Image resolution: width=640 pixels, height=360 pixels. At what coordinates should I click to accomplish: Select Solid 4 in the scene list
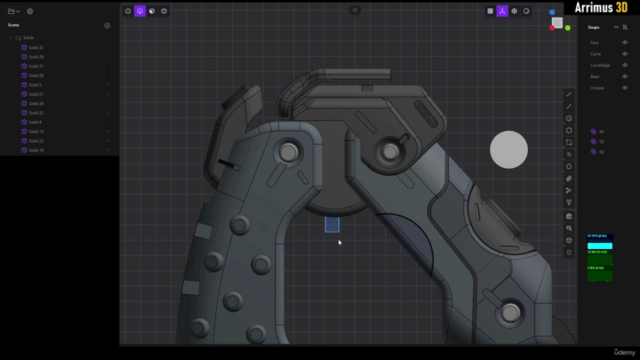35,122
